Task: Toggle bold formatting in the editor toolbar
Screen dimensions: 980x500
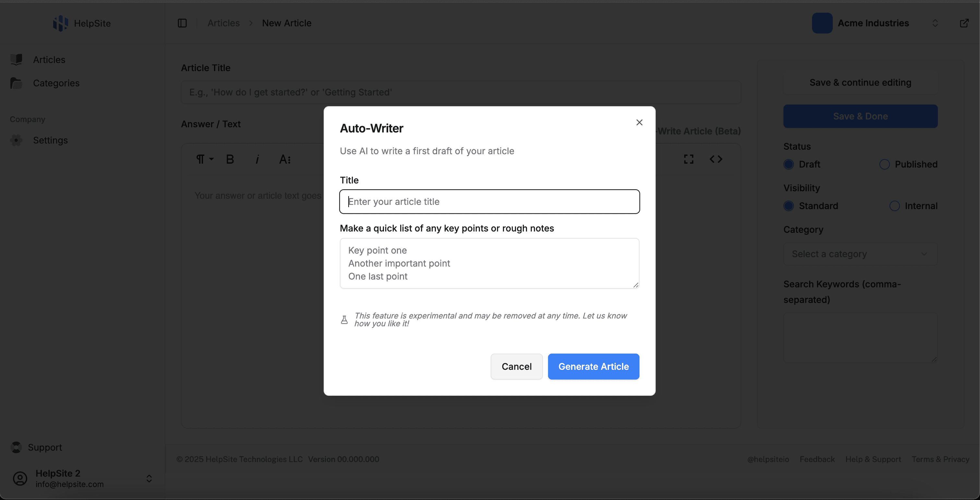Action: 230,159
